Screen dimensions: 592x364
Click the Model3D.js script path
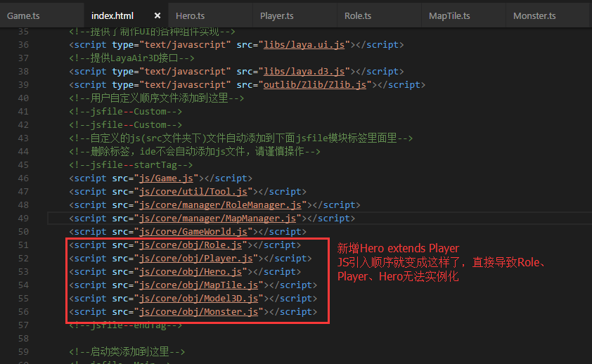click(200, 299)
